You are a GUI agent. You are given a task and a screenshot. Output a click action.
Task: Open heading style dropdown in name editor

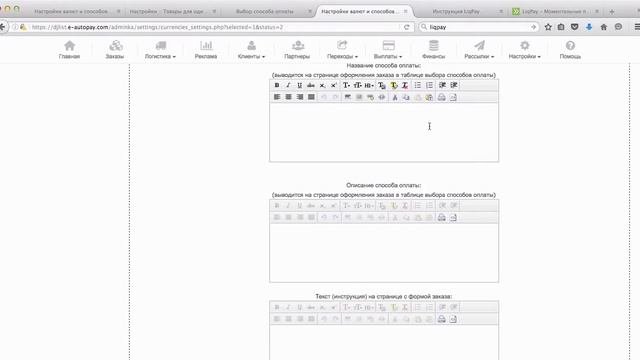(x=369, y=85)
